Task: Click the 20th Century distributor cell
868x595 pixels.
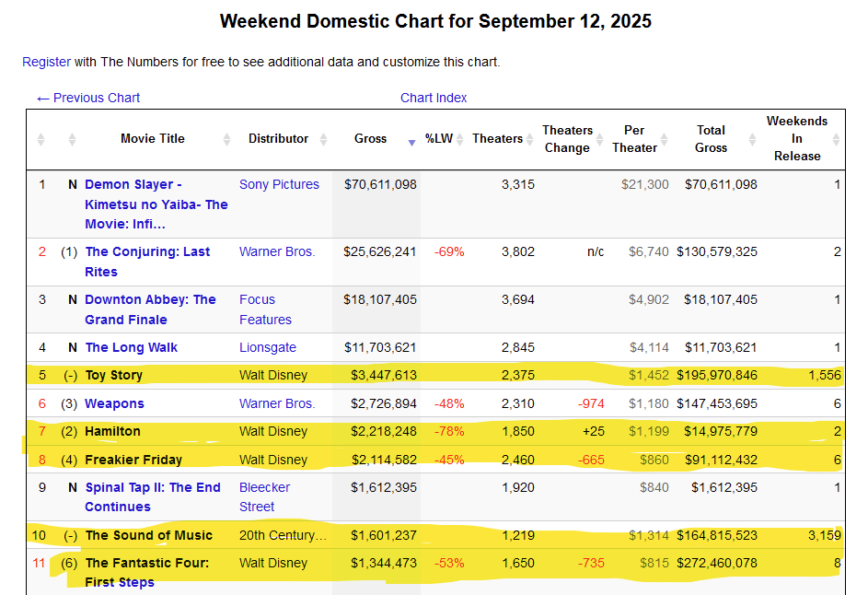Action: (283, 536)
